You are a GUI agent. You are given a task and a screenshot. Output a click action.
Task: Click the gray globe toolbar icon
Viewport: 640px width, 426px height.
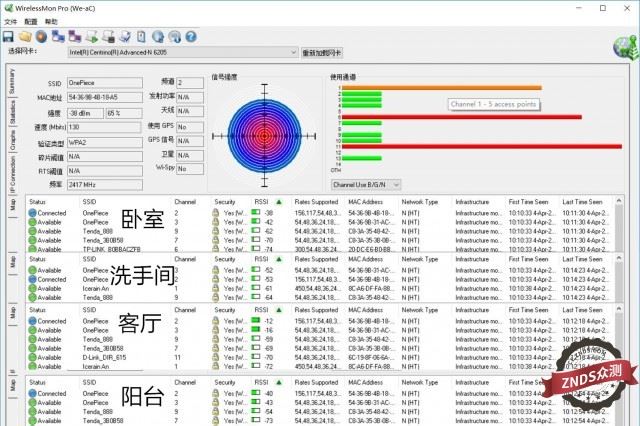tap(175, 37)
